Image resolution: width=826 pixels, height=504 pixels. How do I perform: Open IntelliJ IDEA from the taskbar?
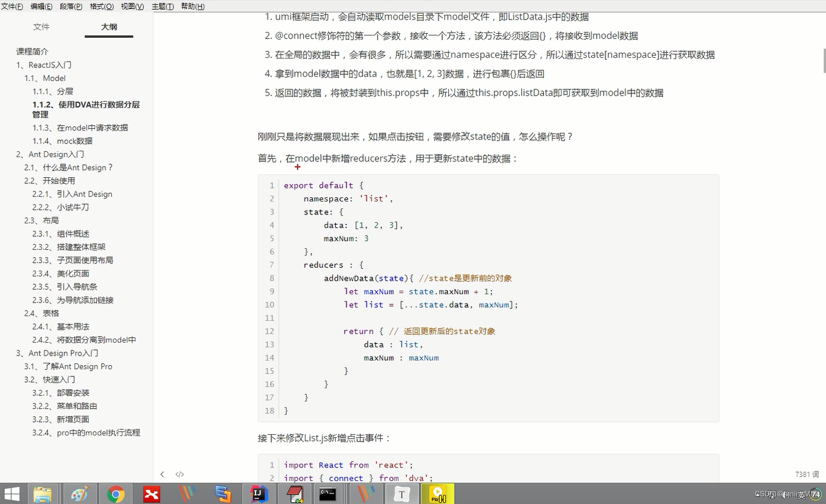click(259, 494)
